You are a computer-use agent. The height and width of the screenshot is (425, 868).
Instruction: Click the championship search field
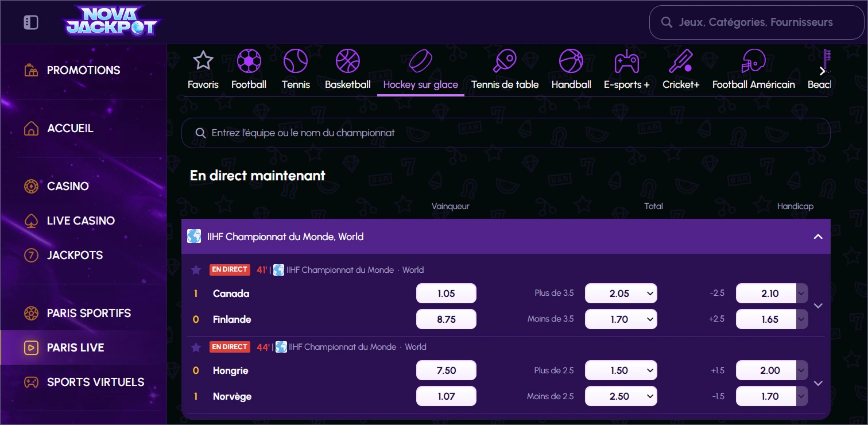point(505,133)
